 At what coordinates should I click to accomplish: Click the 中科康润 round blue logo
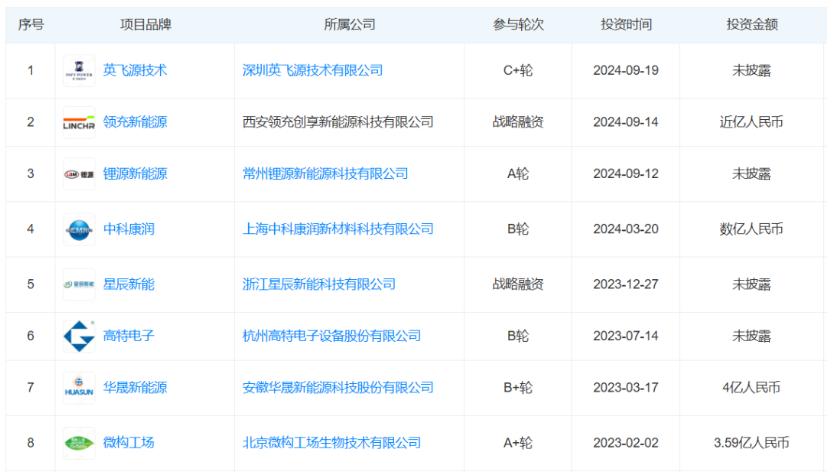click(79, 229)
